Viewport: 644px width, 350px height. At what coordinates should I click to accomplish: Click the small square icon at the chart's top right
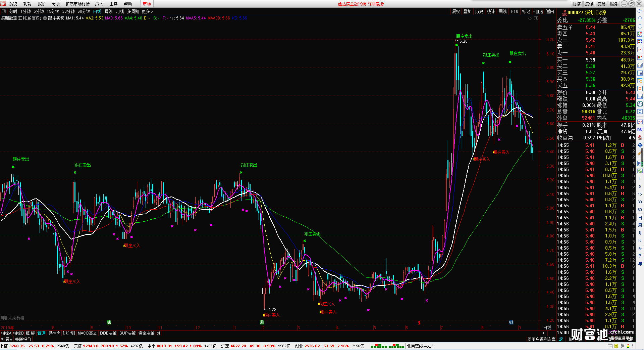pos(536,18)
